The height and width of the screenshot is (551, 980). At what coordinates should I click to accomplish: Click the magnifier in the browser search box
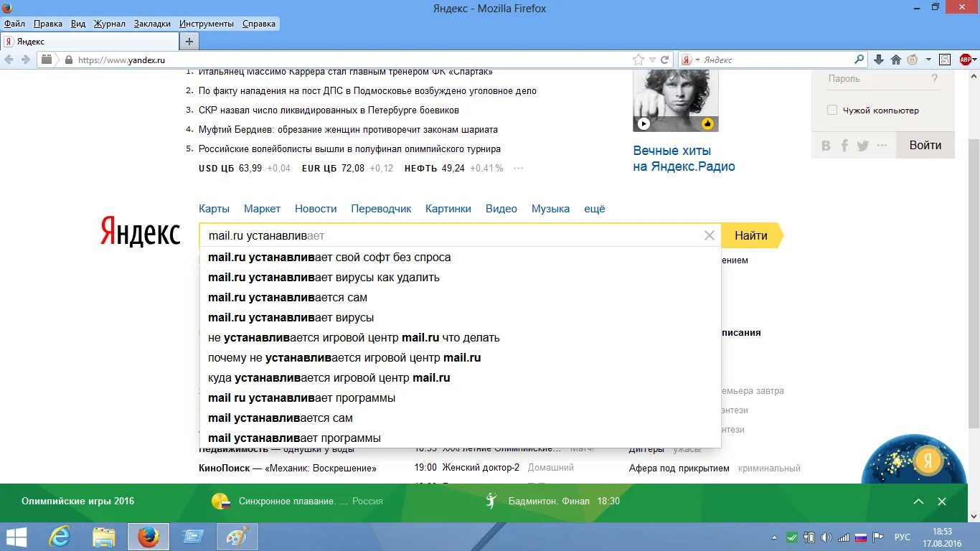point(859,60)
